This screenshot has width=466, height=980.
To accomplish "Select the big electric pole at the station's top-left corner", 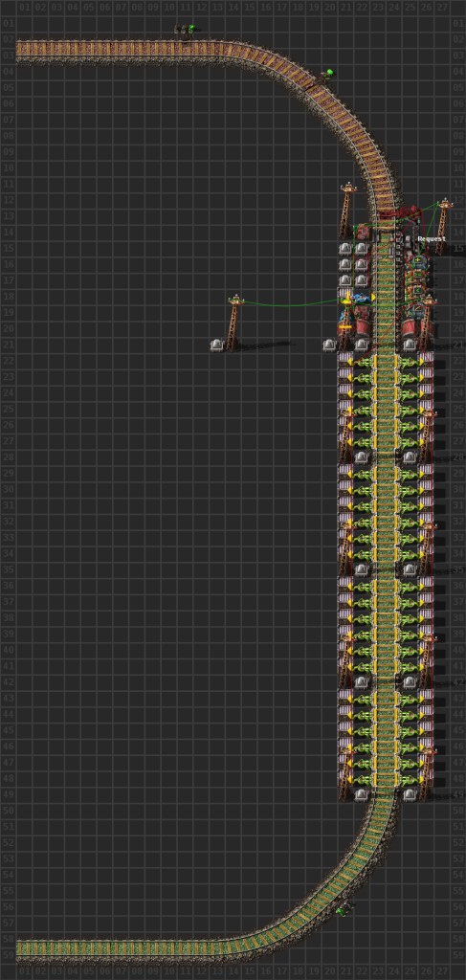I will pyautogui.click(x=347, y=210).
